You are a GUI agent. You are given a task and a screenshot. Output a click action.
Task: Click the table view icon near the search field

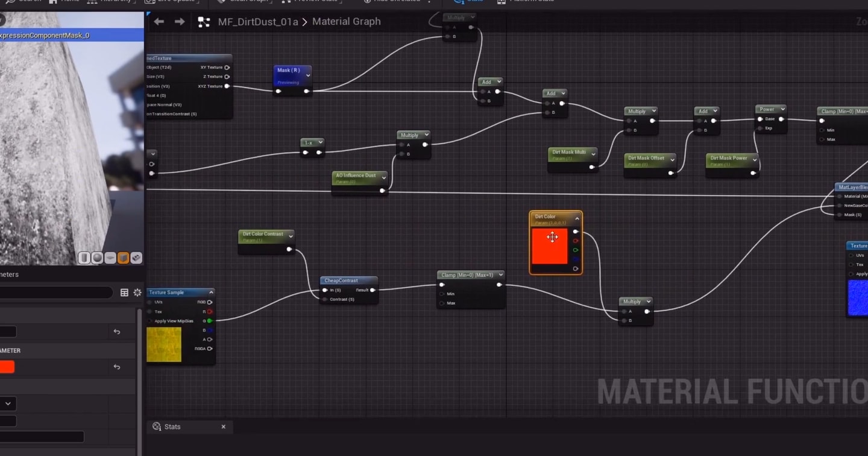[124, 293]
